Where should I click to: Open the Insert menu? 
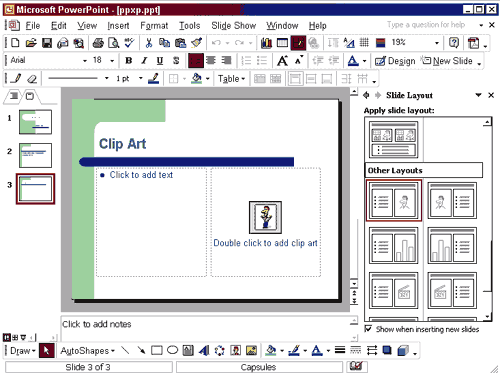[x=118, y=25]
